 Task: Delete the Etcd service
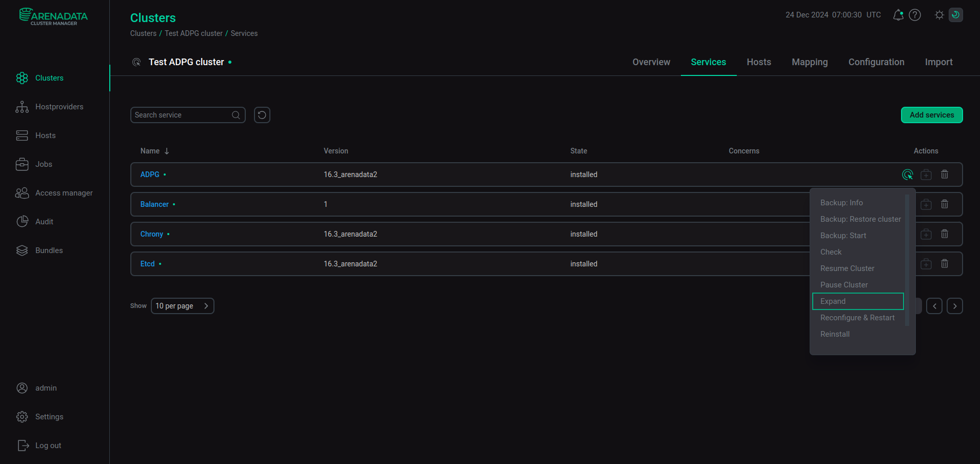[945, 264]
